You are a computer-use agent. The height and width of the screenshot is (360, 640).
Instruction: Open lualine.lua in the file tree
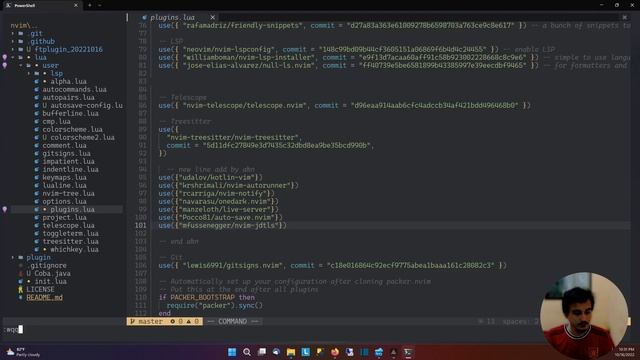click(x=64, y=185)
